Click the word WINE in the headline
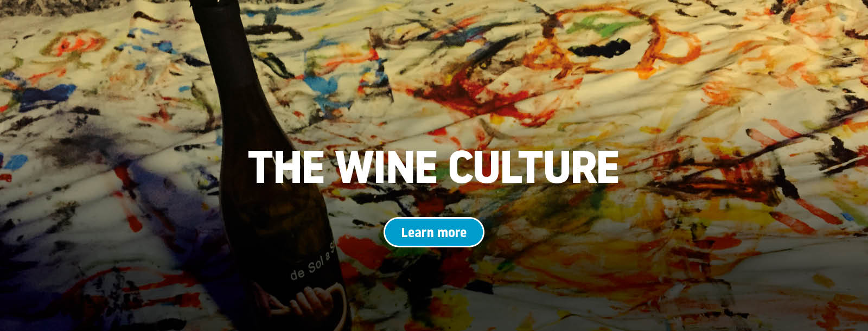Viewport: 868px width, 331px height. tap(386, 167)
